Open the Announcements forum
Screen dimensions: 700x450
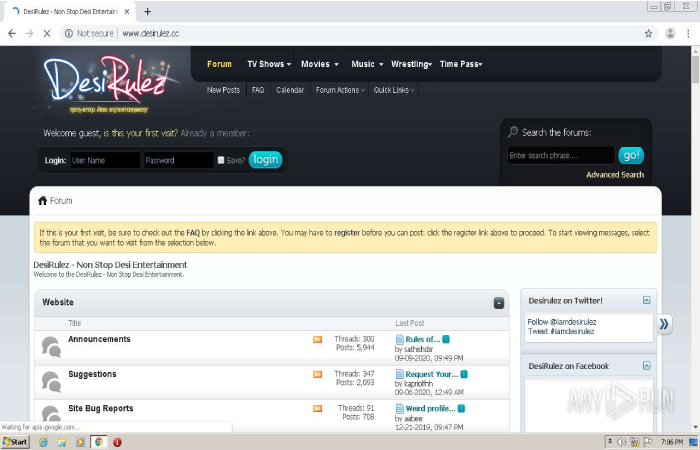(99, 339)
